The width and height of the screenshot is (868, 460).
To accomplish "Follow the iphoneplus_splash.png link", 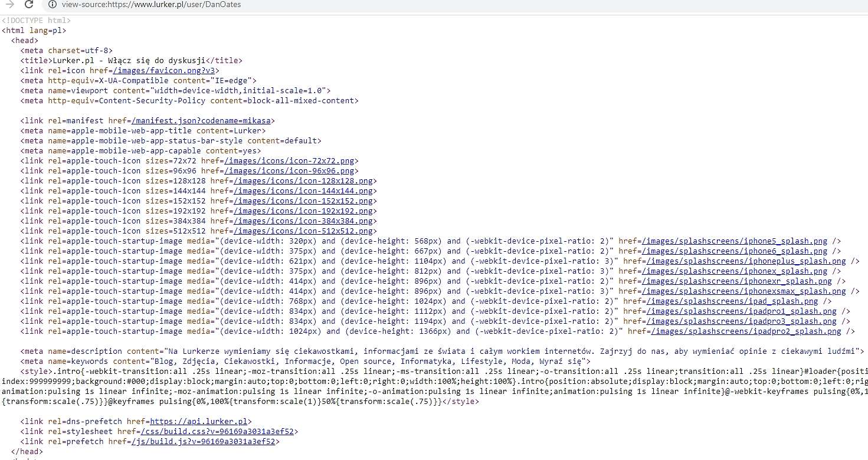I will (746, 261).
